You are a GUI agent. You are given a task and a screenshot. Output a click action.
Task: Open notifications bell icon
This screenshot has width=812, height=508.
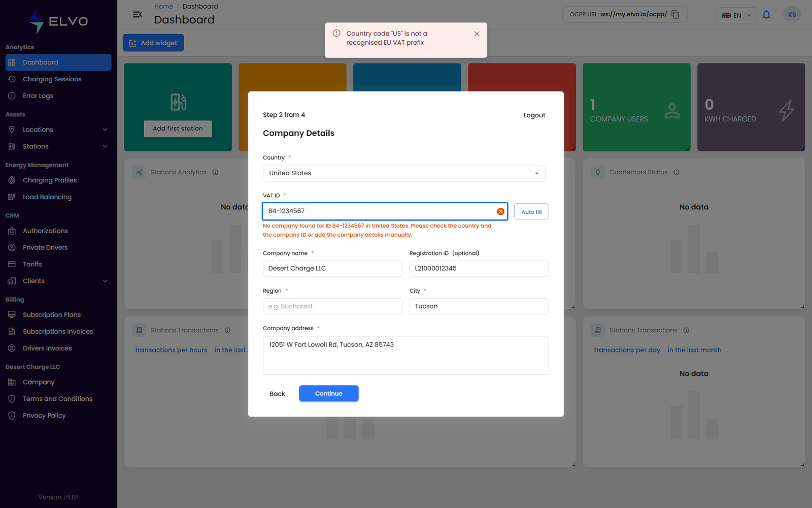766,15
